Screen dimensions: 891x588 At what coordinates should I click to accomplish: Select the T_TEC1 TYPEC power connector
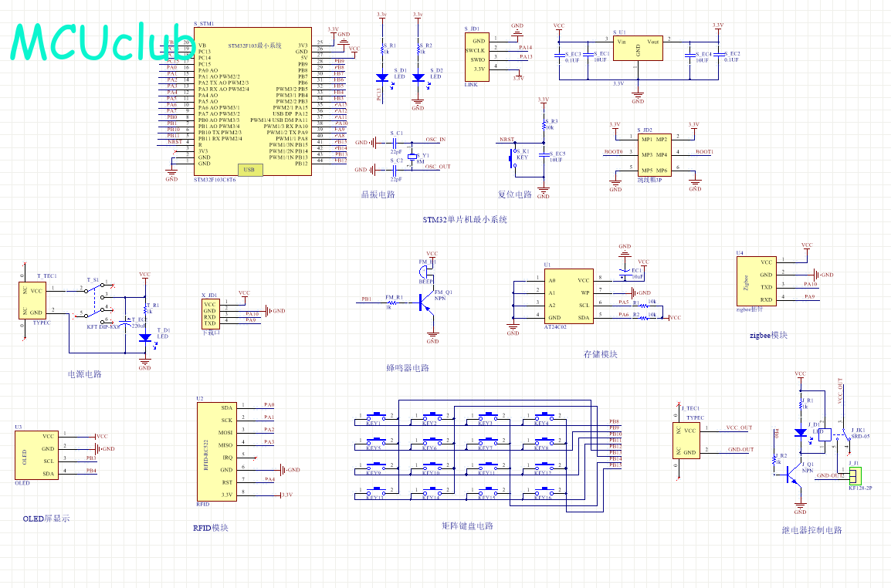pos(32,300)
